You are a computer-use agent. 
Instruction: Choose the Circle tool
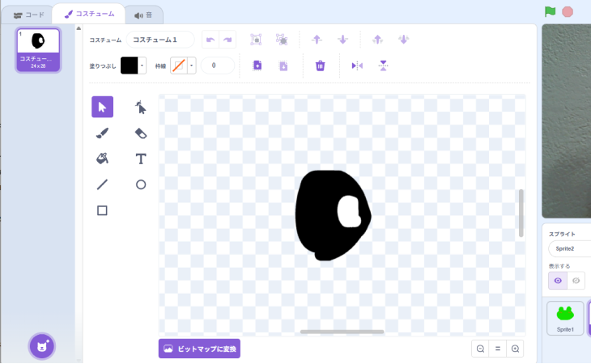point(141,184)
